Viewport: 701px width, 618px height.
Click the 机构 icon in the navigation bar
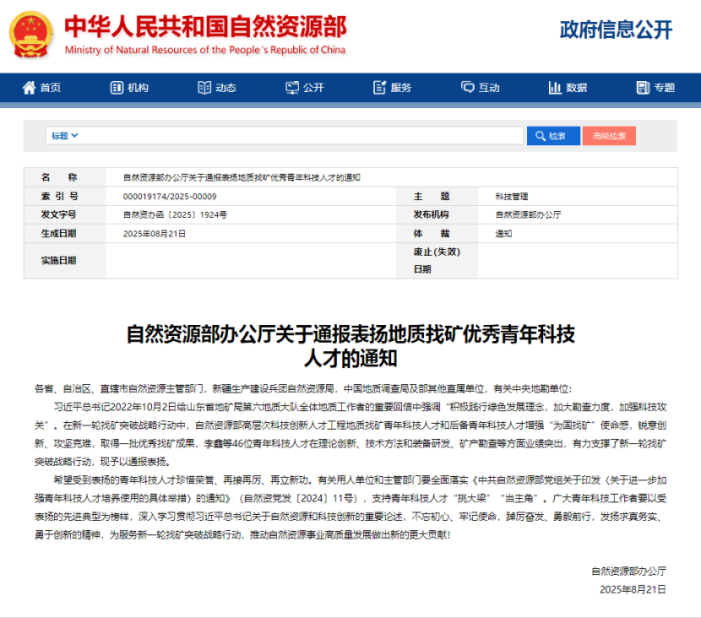pos(117,88)
